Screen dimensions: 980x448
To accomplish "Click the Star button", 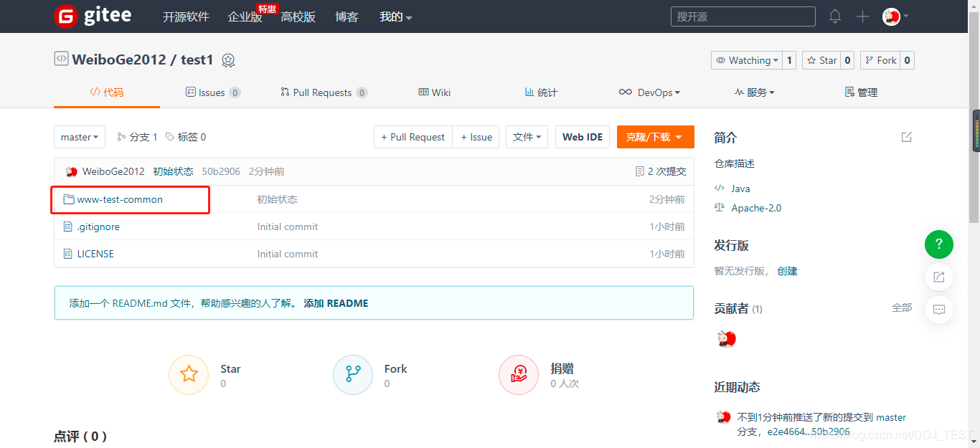I will coord(821,60).
